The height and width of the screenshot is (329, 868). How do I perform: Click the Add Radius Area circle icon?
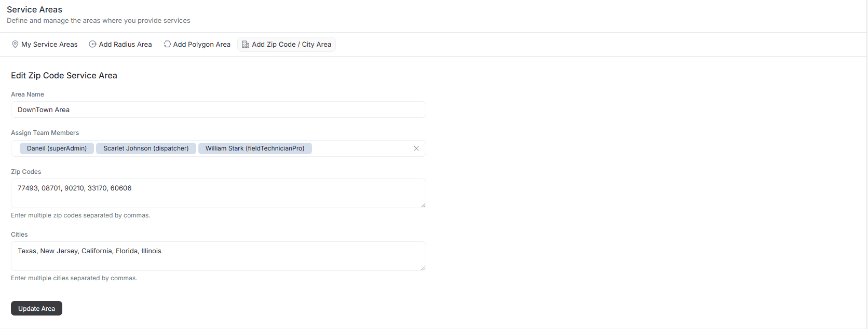(92, 45)
